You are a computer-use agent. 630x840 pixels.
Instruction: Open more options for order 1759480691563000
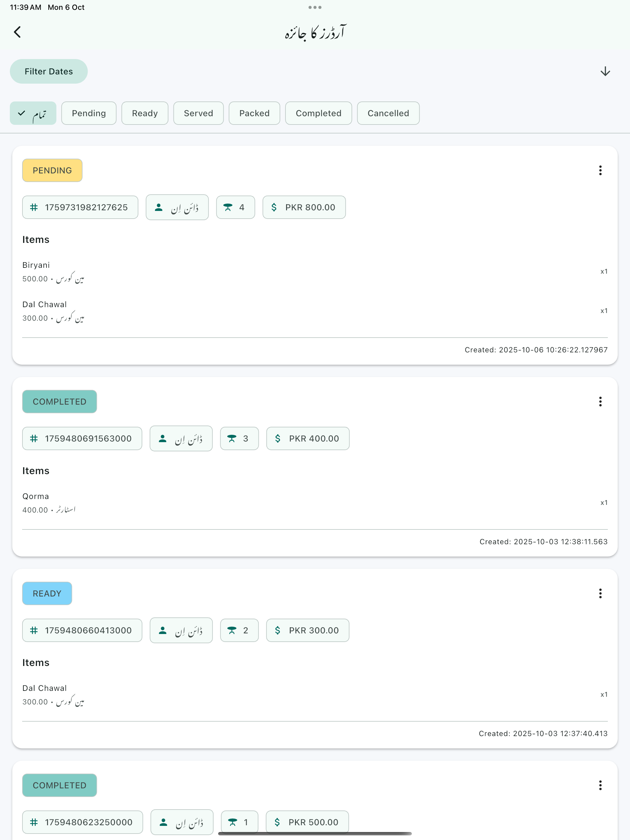coord(600,401)
